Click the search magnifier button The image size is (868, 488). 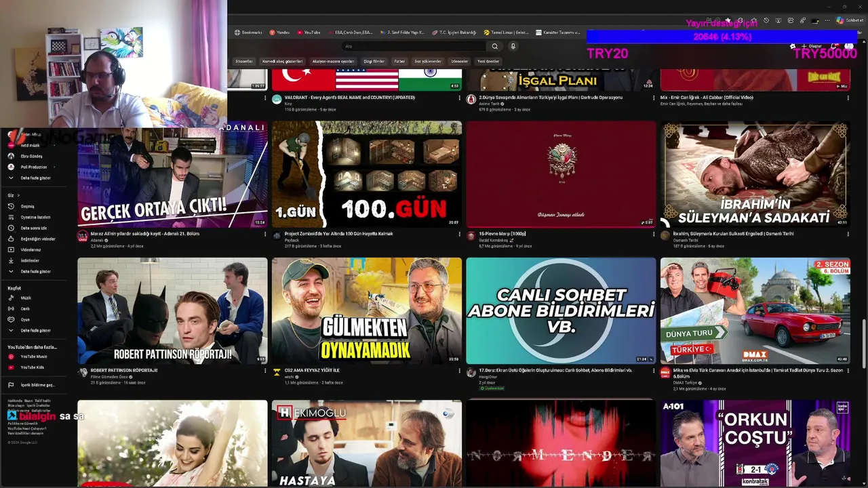pyautogui.click(x=495, y=46)
